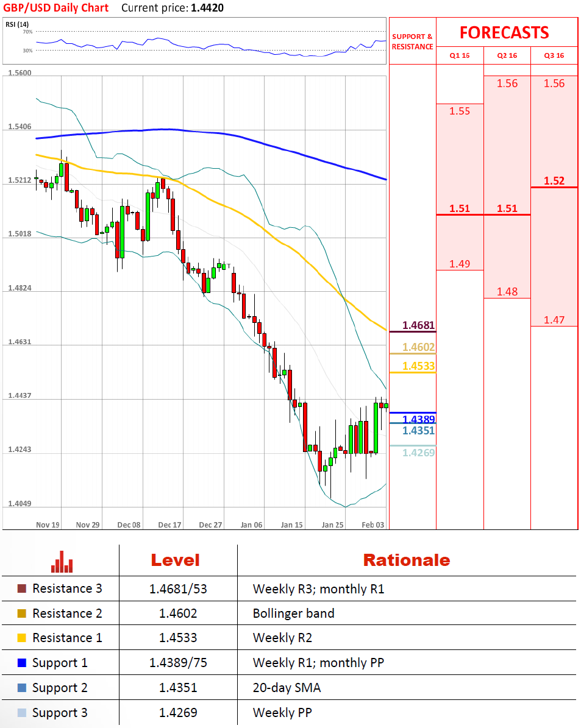Click the level cell 1.4351 in table
This screenshot has height=728, width=581.
click(178, 688)
